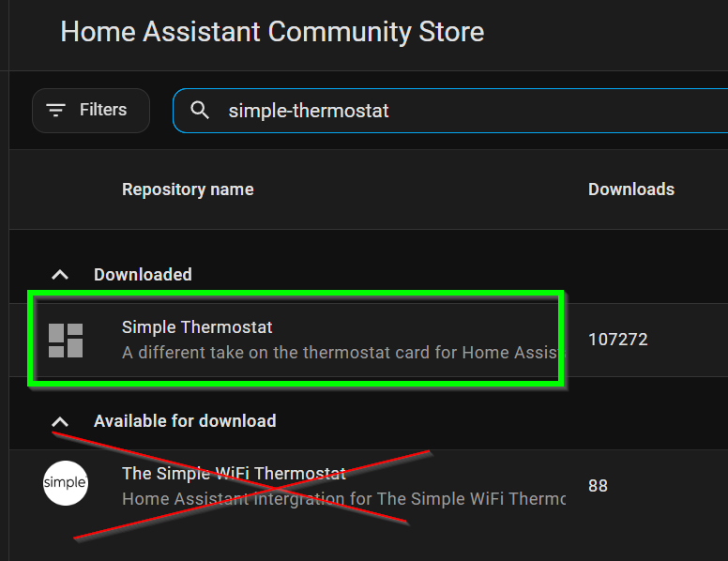
Task: Click the round simple logo thumbnail
Action: [x=66, y=483]
